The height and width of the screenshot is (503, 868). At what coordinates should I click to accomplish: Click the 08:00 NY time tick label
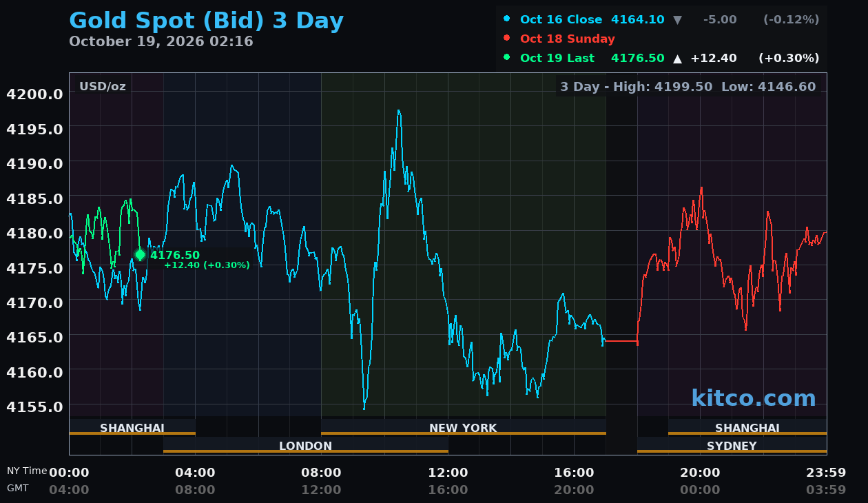(321, 473)
